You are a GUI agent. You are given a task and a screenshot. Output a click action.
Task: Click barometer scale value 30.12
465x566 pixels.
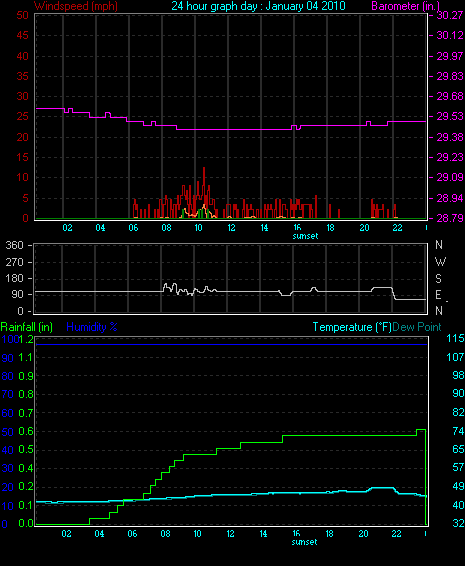(450, 35)
